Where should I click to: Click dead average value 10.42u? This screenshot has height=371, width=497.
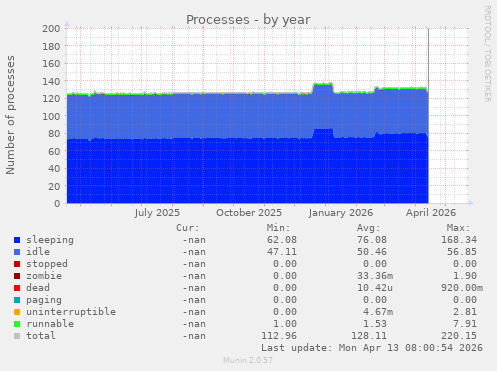[x=375, y=288]
